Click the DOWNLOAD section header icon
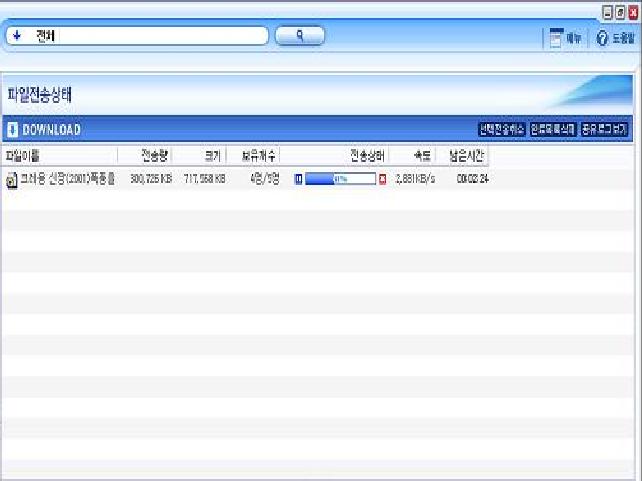Screen dimensions: 642x481 tap(12, 130)
